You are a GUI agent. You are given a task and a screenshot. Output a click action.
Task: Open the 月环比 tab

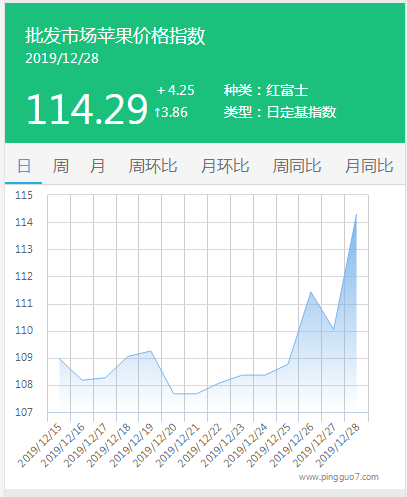(225, 166)
